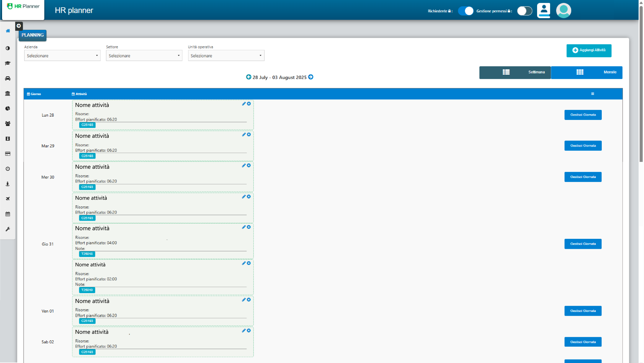Select the PLANNING tab

(32, 35)
